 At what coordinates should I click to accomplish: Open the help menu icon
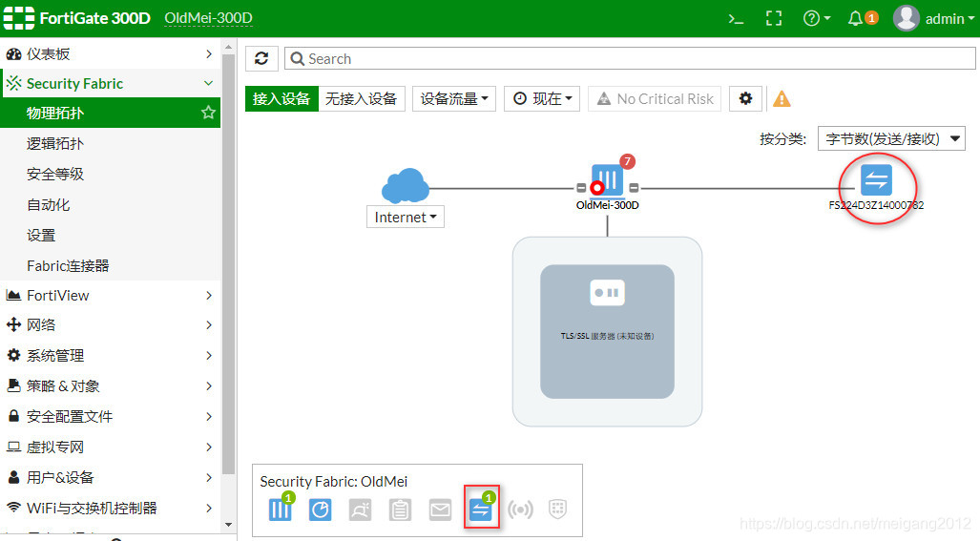click(816, 18)
